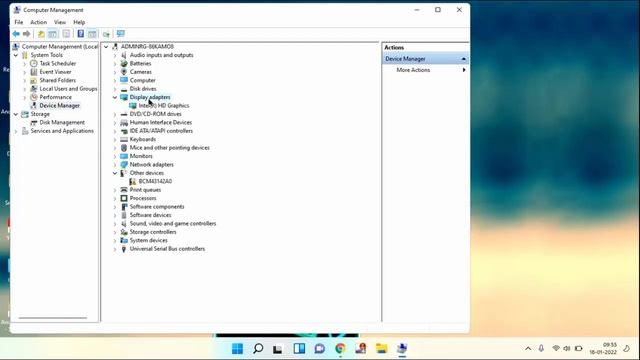
Task: Expand the Batteries category
Action: coord(115,64)
